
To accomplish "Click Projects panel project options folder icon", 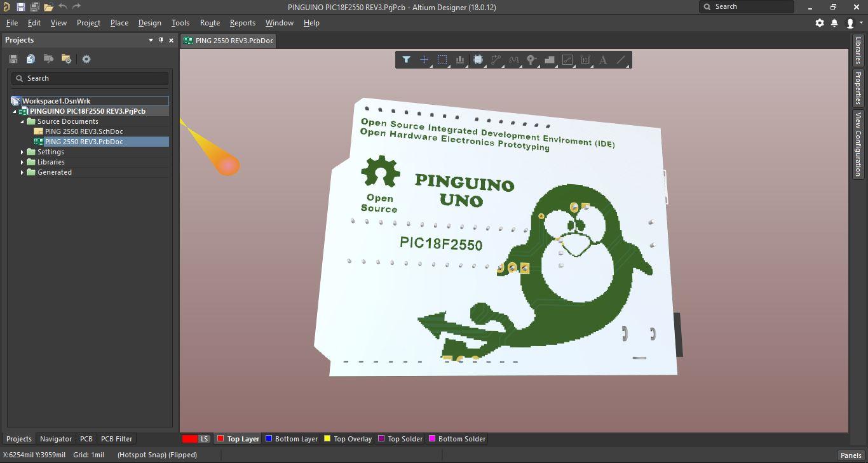I will pyautogui.click(x=66, y=59).
